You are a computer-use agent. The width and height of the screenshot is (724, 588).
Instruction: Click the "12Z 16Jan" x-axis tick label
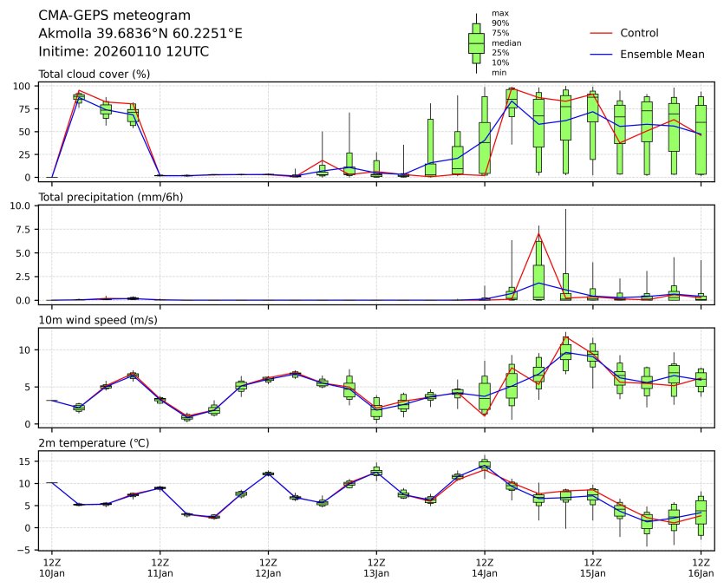[701, 568]
